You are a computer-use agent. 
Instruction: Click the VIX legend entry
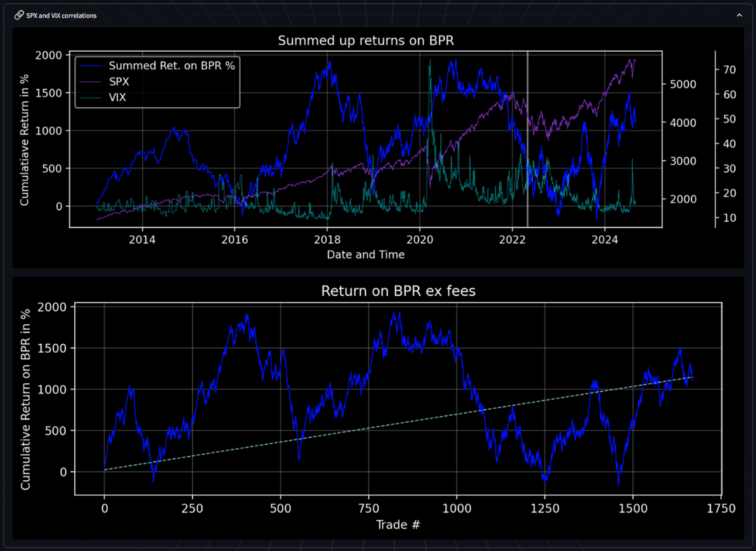click(118, 97)
